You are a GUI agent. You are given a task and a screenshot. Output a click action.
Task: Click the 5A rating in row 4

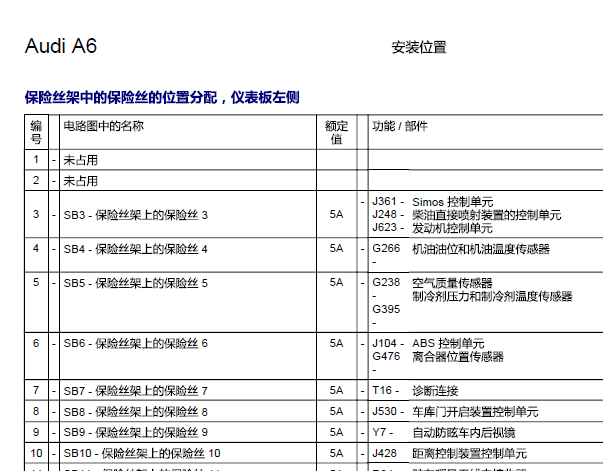pos(336,248)
